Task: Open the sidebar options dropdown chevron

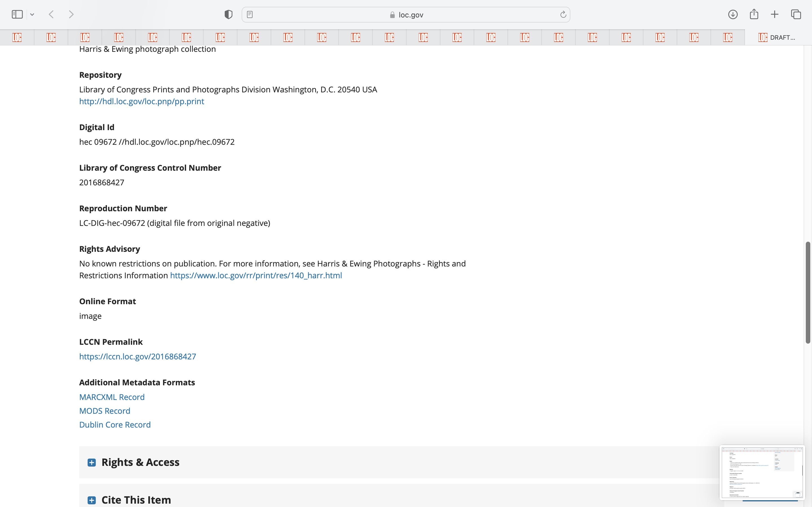Action: click(32, 14)
